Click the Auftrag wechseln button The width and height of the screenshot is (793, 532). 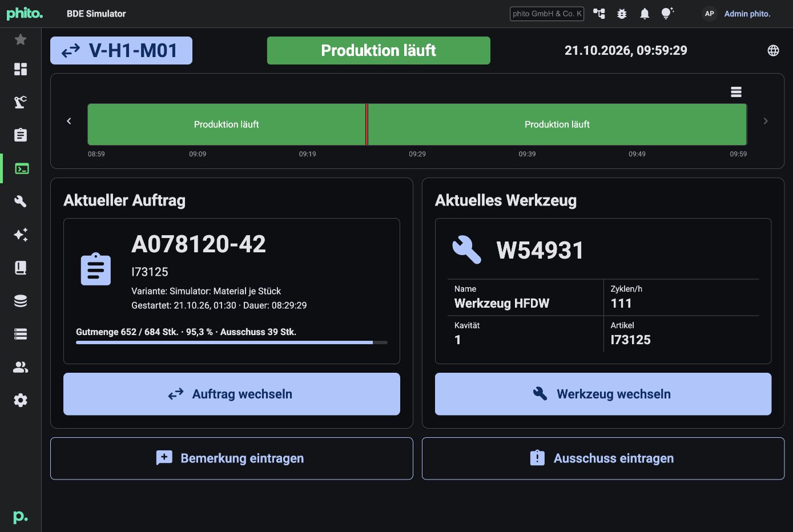(x=232, y=394)
